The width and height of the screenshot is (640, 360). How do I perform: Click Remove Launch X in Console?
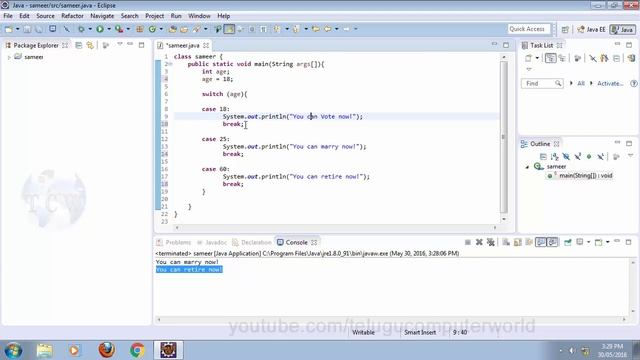pos(479,242)
